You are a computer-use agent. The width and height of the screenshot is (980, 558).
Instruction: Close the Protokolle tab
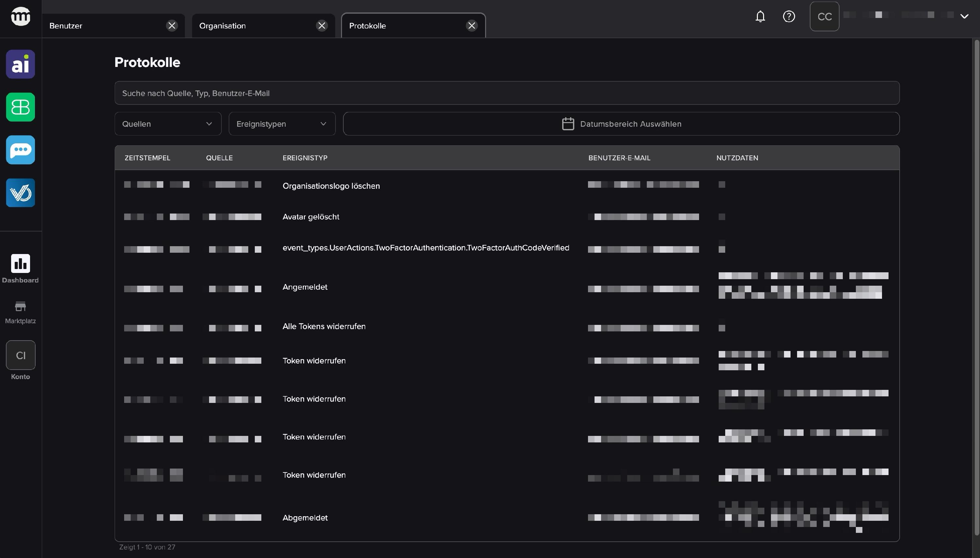[x=472, y=26]
